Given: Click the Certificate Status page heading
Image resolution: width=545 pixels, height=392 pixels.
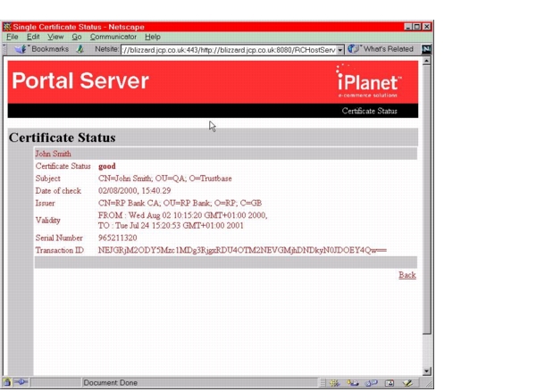Looking at the screenshot, I should point(63,138).
